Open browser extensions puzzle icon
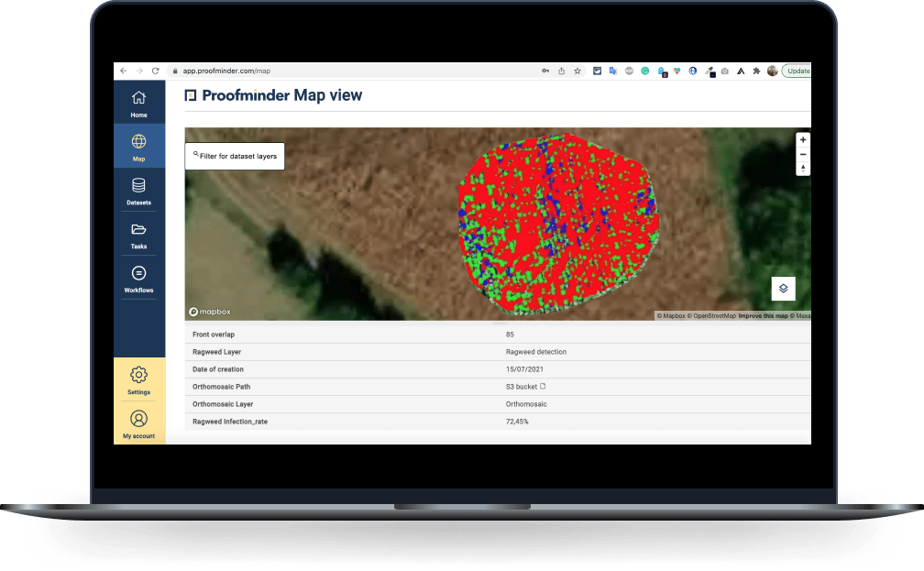Screen dimensions: 924x571 pos(756,71)
